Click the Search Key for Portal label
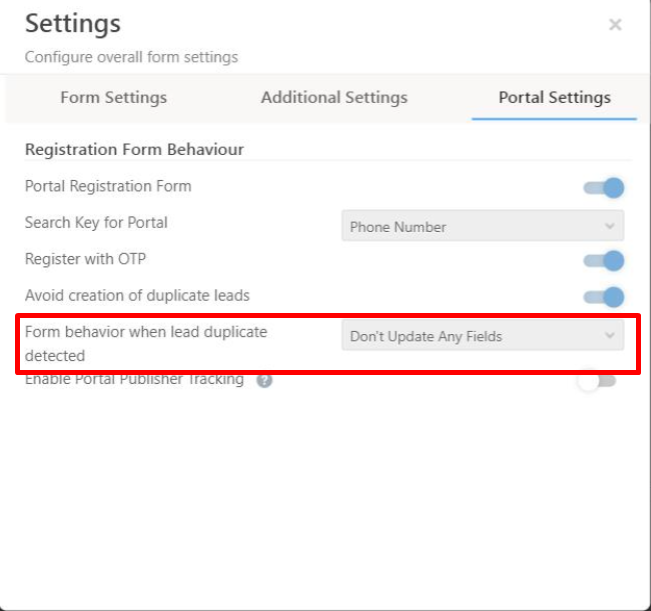Screen dimensions: 651x611 96,222
